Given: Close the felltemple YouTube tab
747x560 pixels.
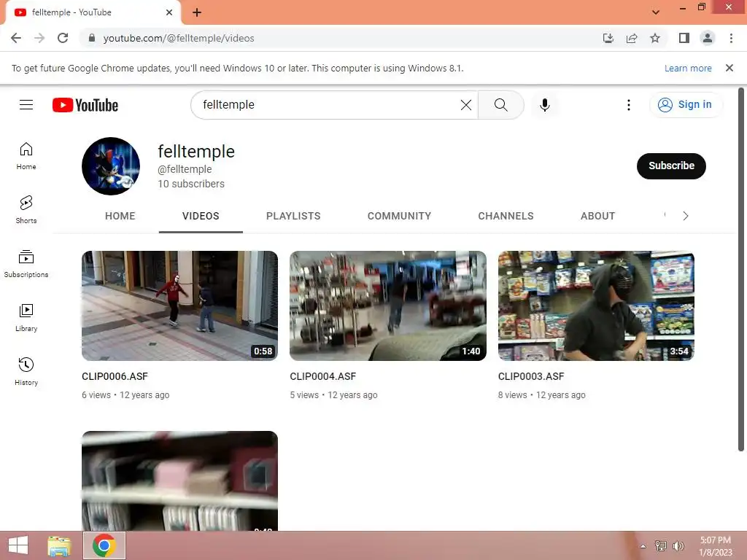Looking at the screenshot, I should (x=169, y=12).
